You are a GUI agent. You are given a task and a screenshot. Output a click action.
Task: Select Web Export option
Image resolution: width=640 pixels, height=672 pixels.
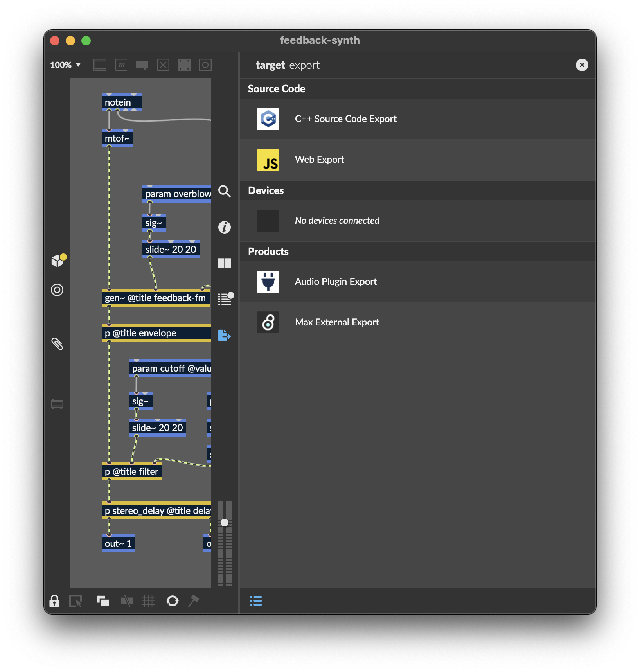pos(319,160)
